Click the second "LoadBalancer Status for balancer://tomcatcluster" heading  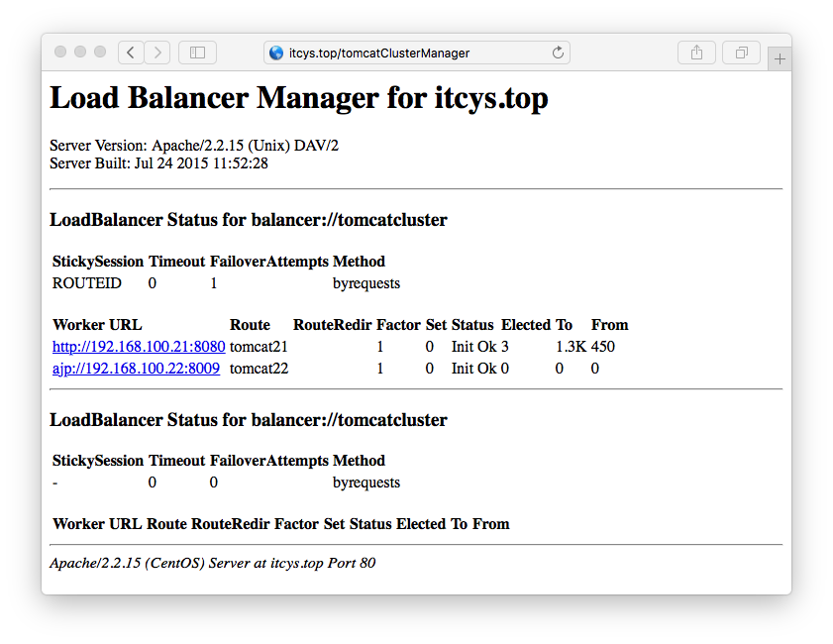click(x=249, y=420)
